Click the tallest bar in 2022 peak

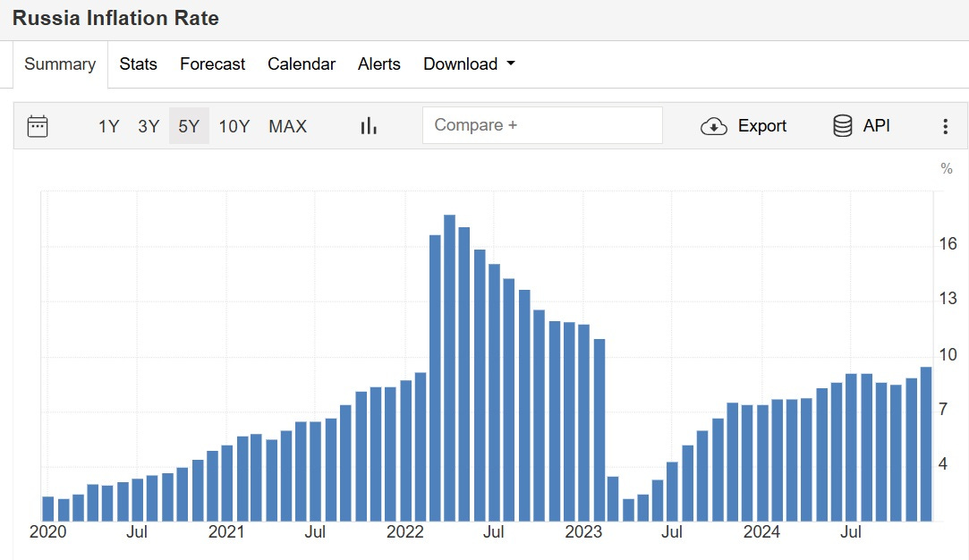pyautogui.click(x=450, y=368)
